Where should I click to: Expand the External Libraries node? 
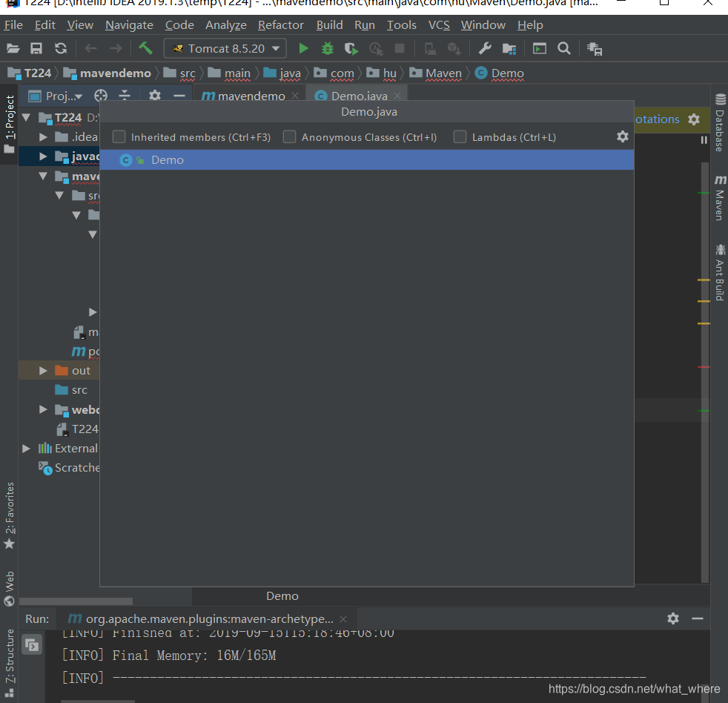point(26,449)
